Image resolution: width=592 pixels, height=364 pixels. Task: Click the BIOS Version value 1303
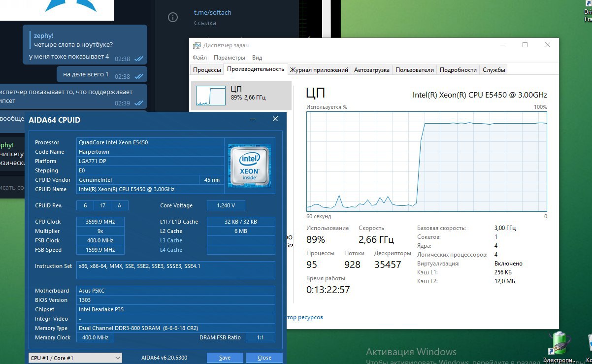(x=176, y=300)
